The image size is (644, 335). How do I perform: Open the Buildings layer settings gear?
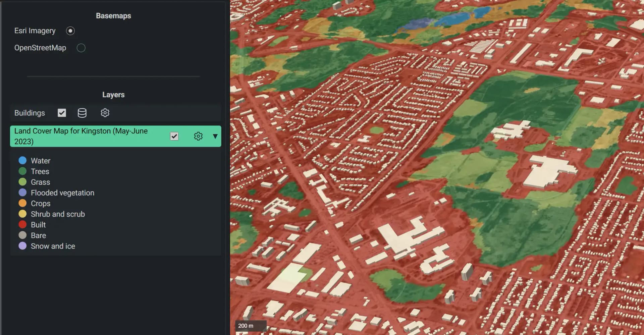point(105,113)
